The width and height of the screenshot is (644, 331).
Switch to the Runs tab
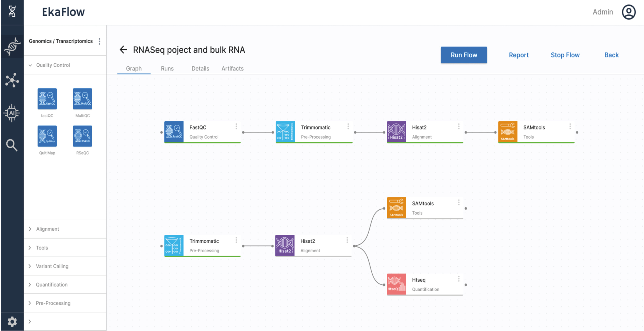[167, 68]
